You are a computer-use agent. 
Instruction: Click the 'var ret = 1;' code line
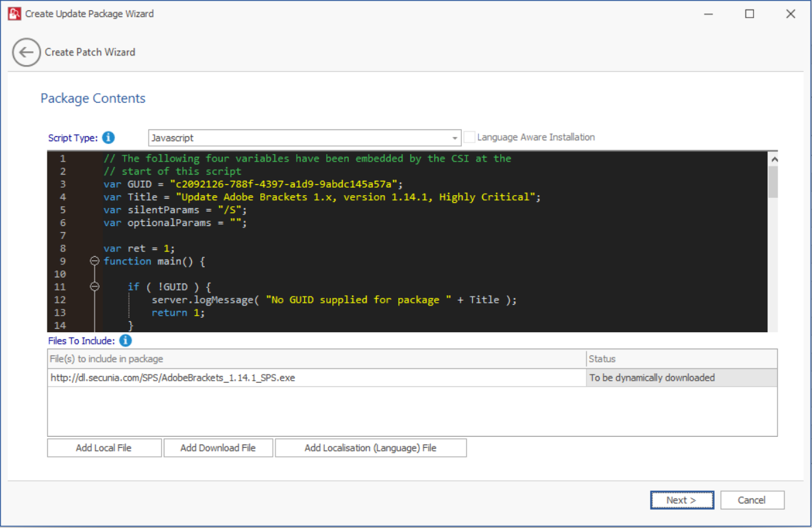[x=139, y=249]
